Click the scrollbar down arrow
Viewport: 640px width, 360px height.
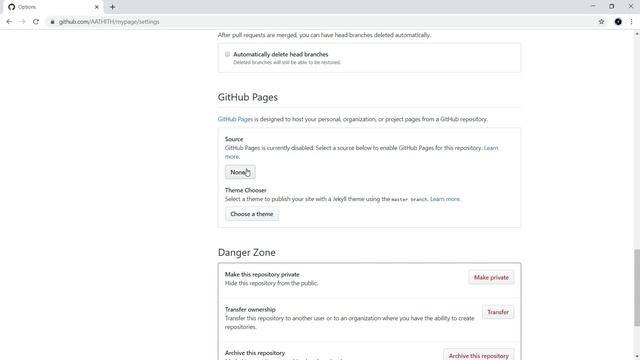click(x=637, y=356)
